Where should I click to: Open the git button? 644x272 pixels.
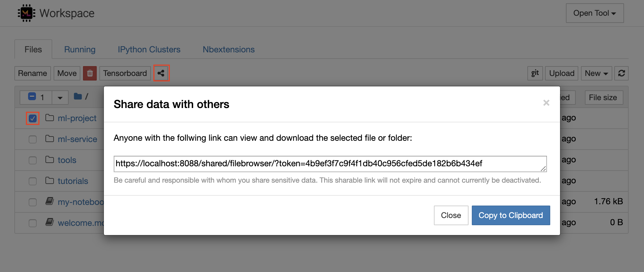(x=535, y=73)
